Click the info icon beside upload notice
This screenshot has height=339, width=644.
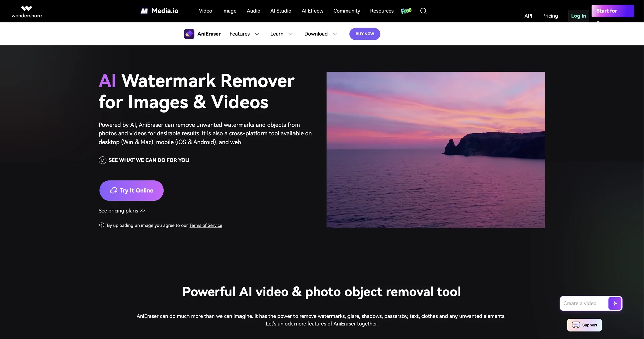pyautogui.click(x=102, y=225)
